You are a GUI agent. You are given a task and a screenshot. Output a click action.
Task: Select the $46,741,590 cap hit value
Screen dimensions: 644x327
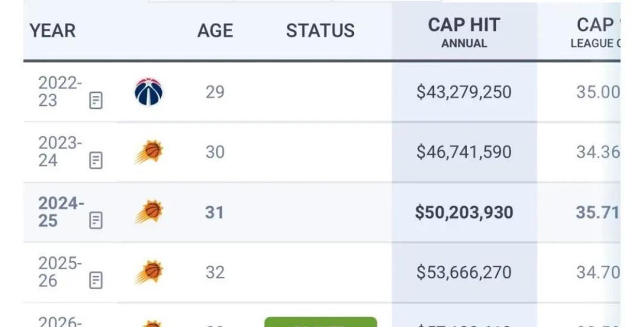[x=464, y=152]
